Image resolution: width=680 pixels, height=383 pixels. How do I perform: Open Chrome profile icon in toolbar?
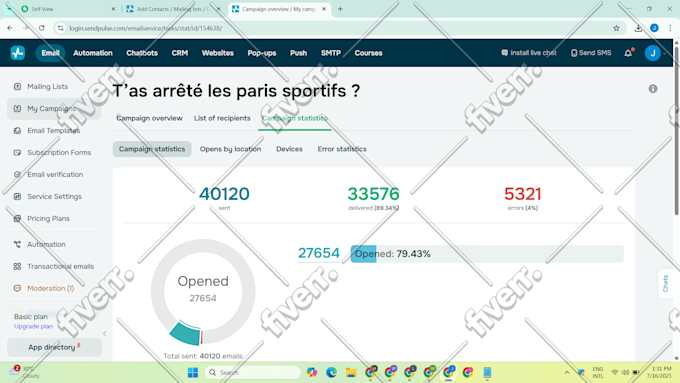click(x=654, y=28)
